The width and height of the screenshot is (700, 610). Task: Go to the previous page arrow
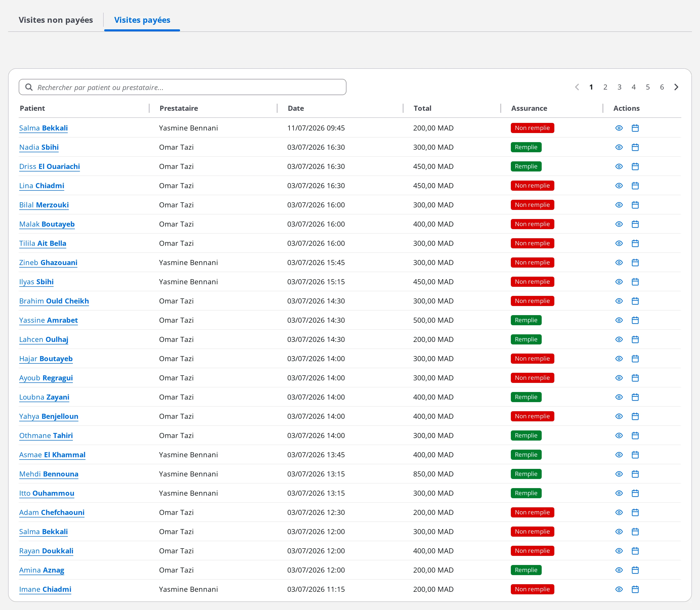pos(577,87)
